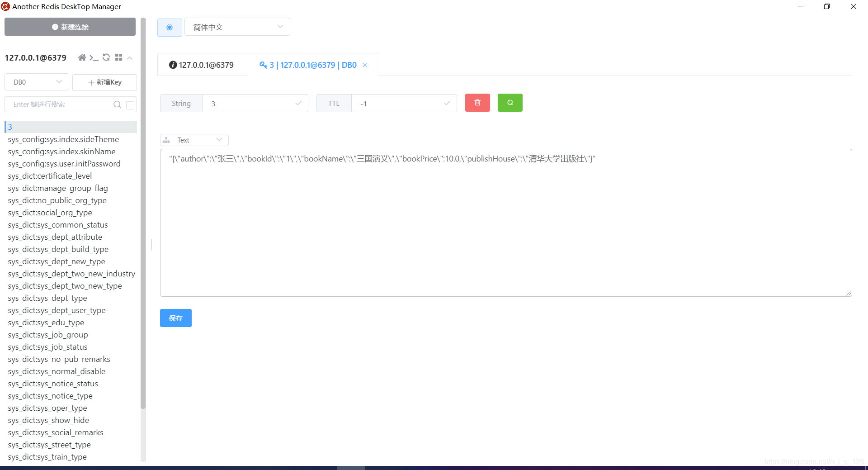Refresh the key list

pyautogui.click(x=106, y=57)
